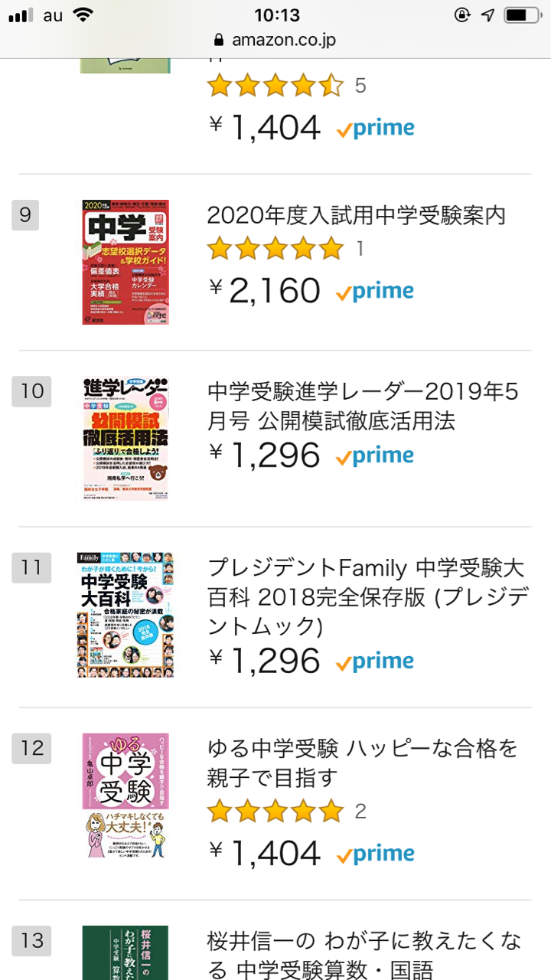The height and width of the screenshot is (980, 551).
Task: Tap the 4.5-star rating with 5 reviews
Action: click(x=275, y=86)
